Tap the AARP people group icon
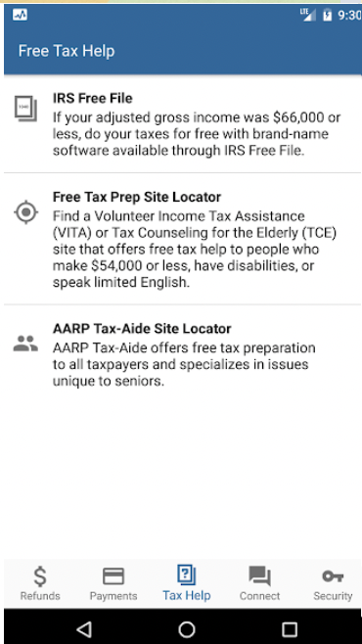This screenshot has height=644, width=362. pyautogui.click(x=25, y=344)
